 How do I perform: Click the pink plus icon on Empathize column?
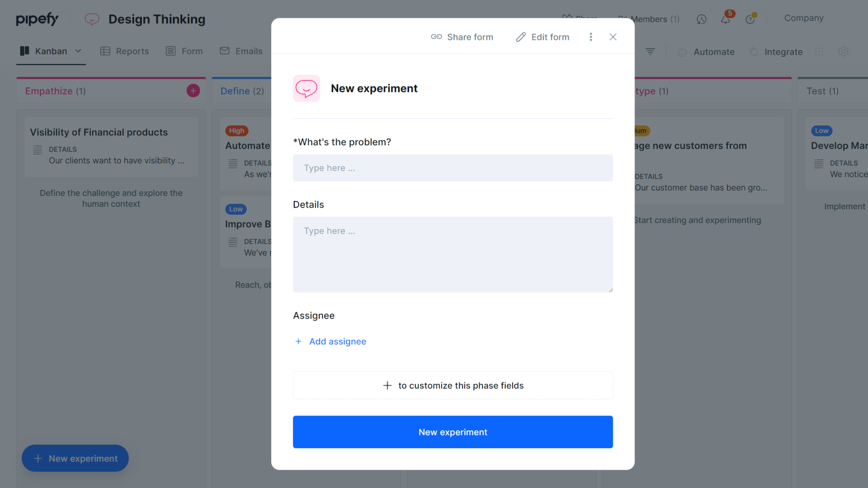(x=193, y=90)
